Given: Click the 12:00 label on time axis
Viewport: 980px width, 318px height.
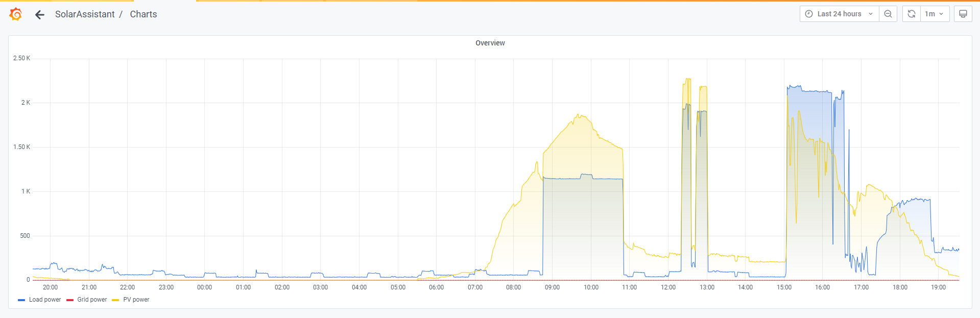Looking at the screenshot, I should coord(668,287).
